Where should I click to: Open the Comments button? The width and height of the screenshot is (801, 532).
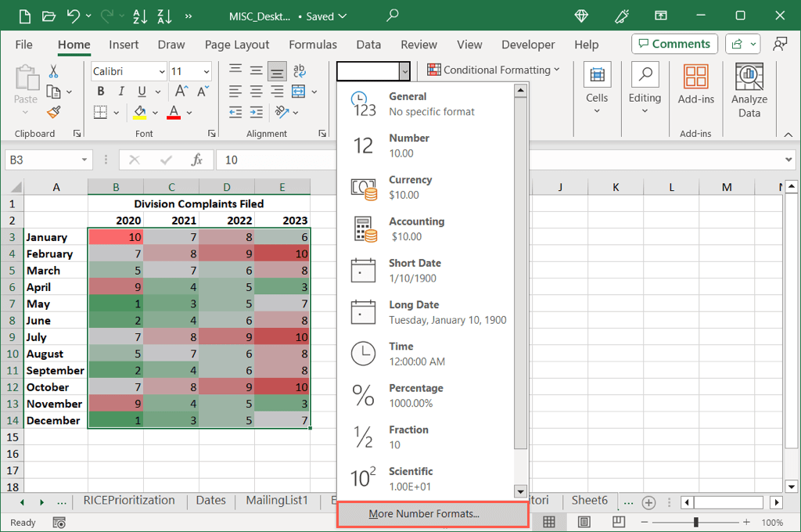(674, 44)
